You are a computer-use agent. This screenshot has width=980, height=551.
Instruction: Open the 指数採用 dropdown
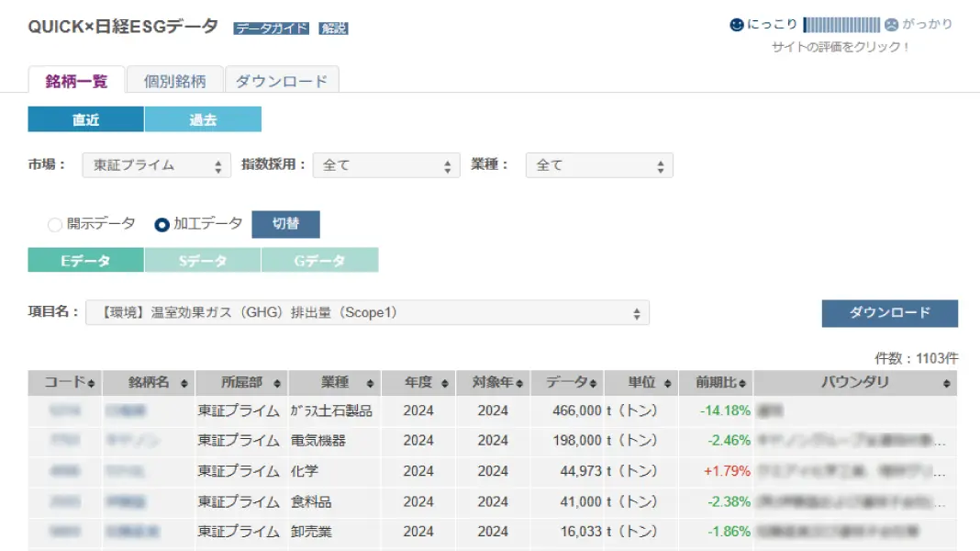(386, 165)
